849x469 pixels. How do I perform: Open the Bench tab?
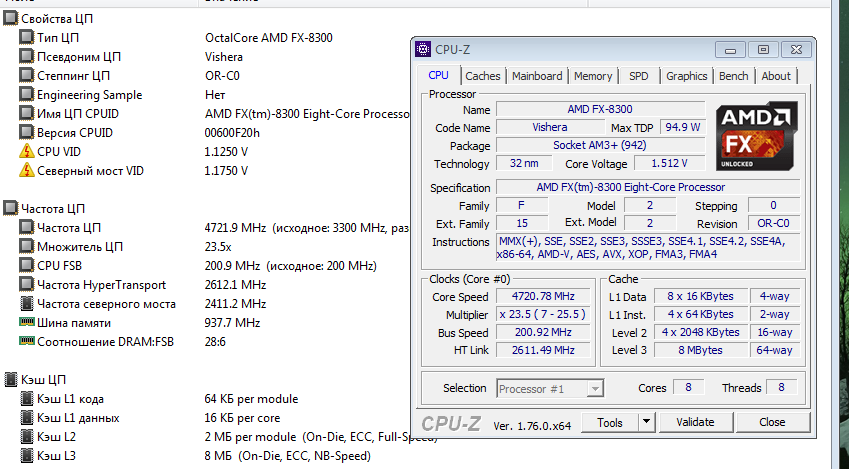click(x=733, y=76)
